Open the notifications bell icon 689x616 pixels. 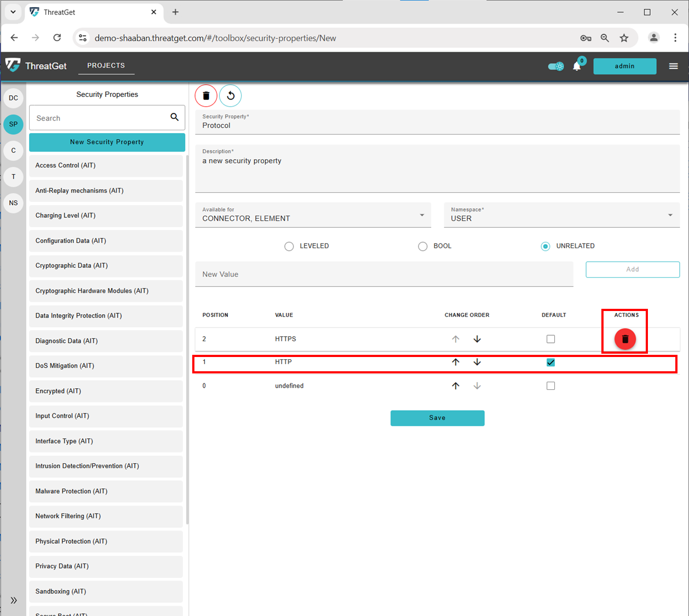577,66
